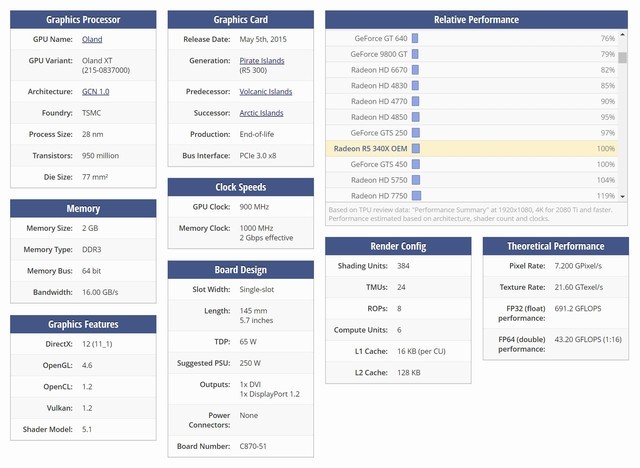This screenshot has height=468, width=640.
Task: Click the May 5th, 2015 release date
Action: pos(263,39)
